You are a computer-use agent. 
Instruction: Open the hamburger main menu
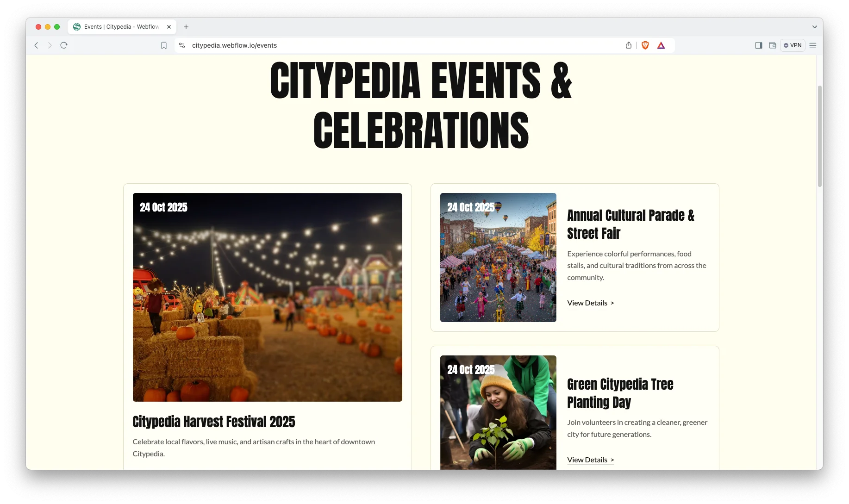(x=813, y=45)
